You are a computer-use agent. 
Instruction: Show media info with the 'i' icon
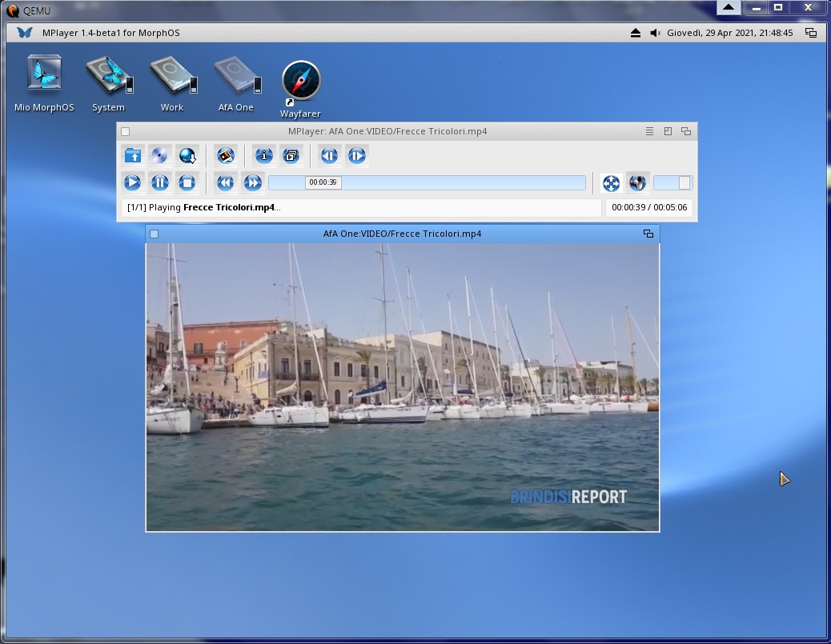[x=263, y=156]
